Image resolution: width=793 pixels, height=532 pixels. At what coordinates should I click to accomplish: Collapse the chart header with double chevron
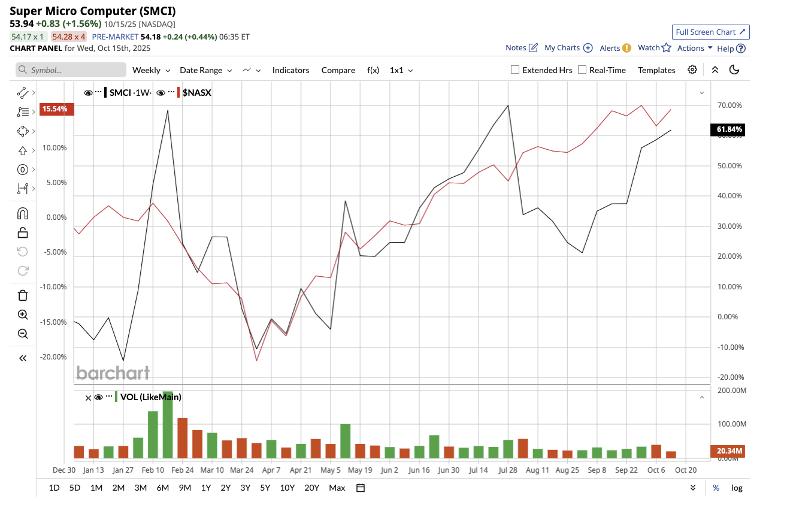pos(715,69)
